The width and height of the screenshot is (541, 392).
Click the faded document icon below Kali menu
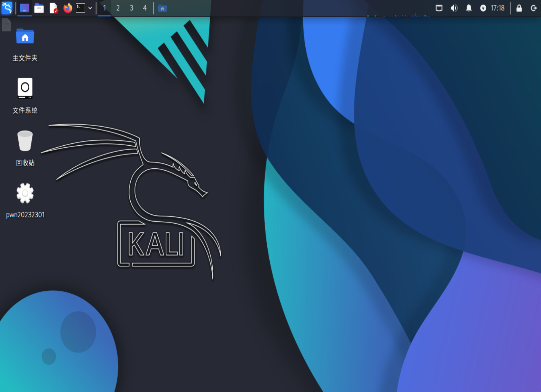(6, 25)
